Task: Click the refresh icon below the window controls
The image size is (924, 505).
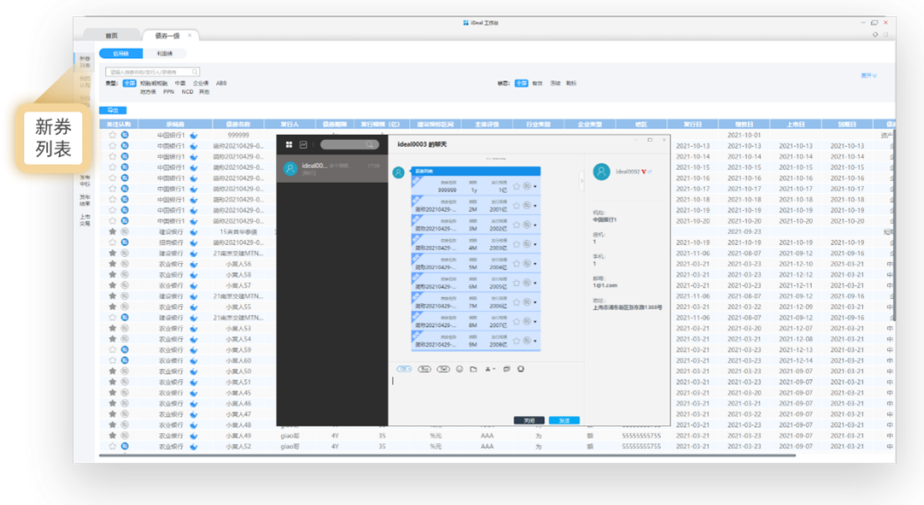Action: (875, 35)
